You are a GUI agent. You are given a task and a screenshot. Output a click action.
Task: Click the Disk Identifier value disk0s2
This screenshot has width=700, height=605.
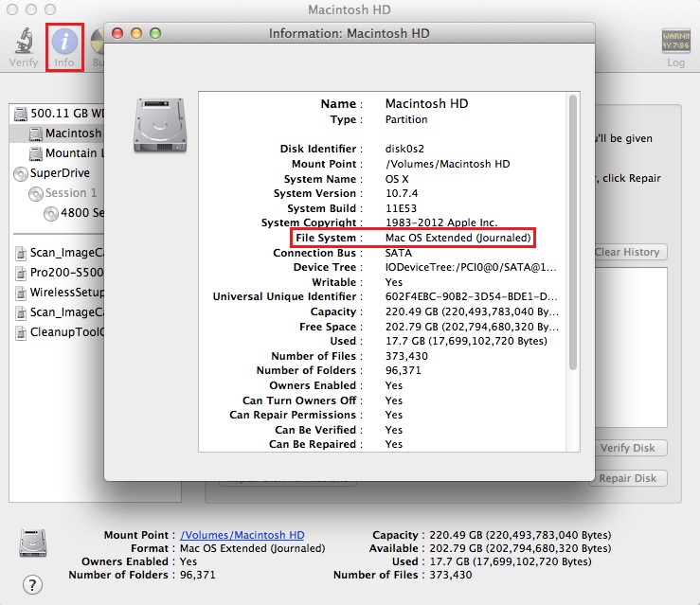[404, 149]
